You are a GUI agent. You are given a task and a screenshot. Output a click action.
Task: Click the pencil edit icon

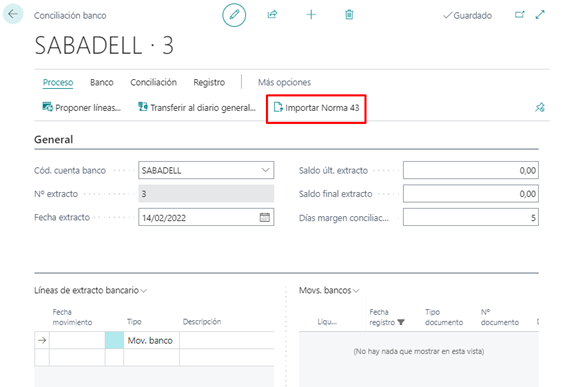234,15
